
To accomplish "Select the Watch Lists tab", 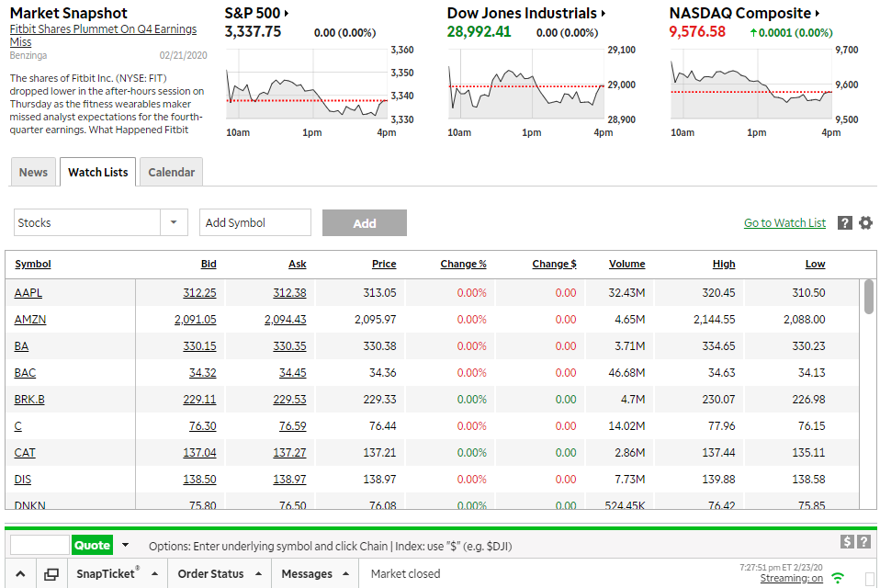I will pos(97,172).
